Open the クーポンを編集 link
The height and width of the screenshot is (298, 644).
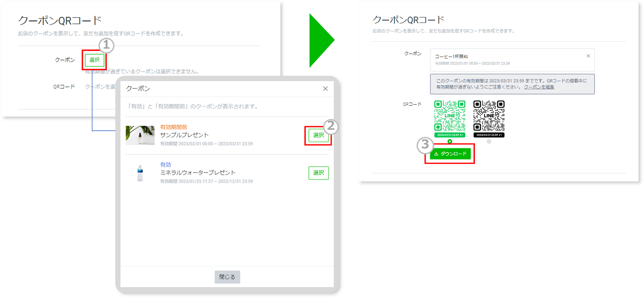point(539,87)
